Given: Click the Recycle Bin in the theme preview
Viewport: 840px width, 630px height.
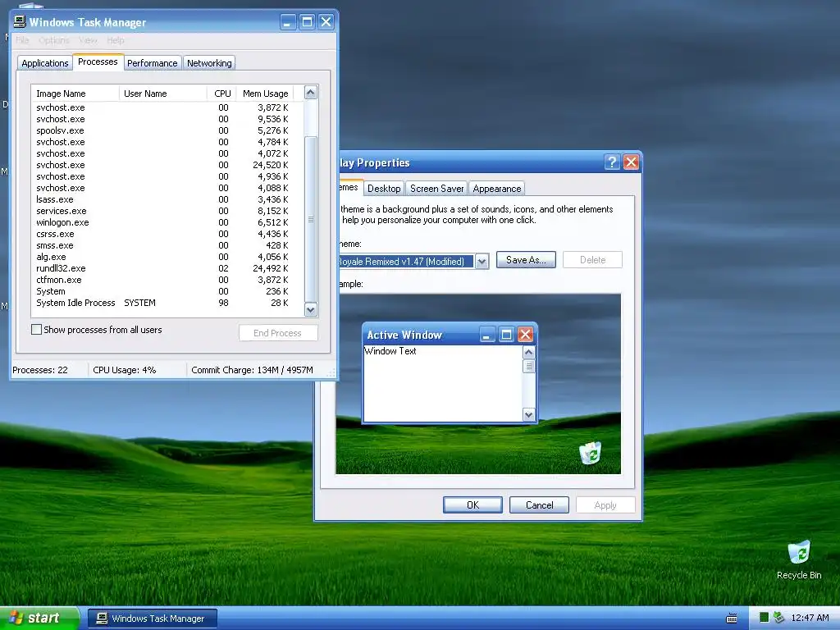Looking at the screenshot, I should click(591, 453).
